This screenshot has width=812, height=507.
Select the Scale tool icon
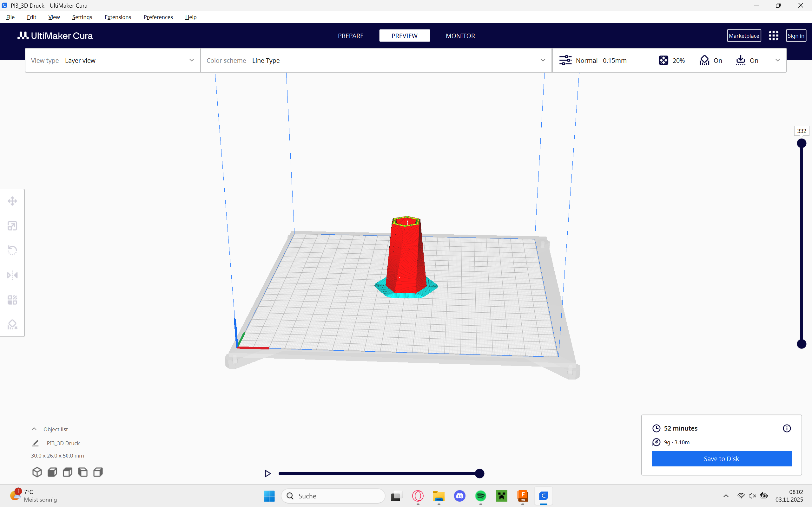tap(12, 226)
